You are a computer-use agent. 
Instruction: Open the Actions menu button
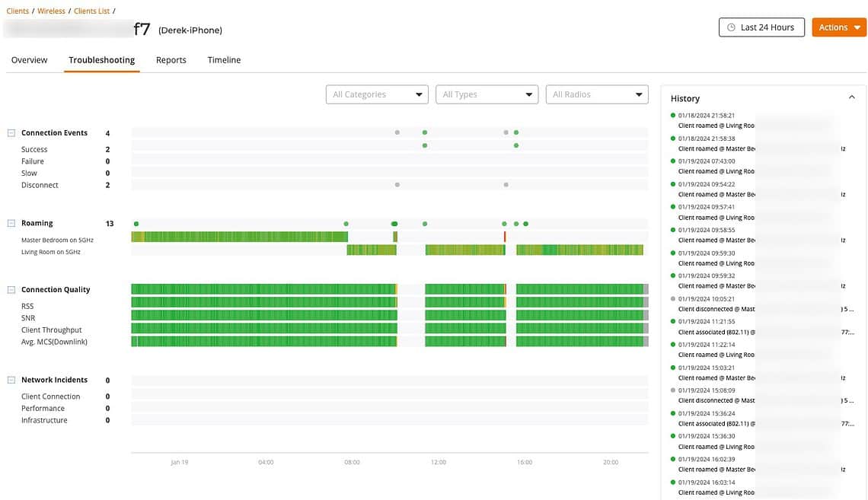pos(838,27)
